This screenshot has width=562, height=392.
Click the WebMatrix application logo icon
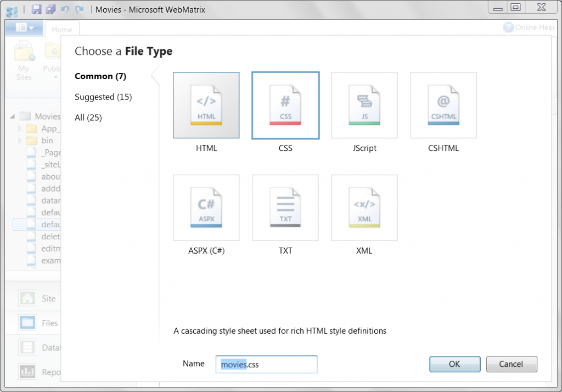[12, 11]
